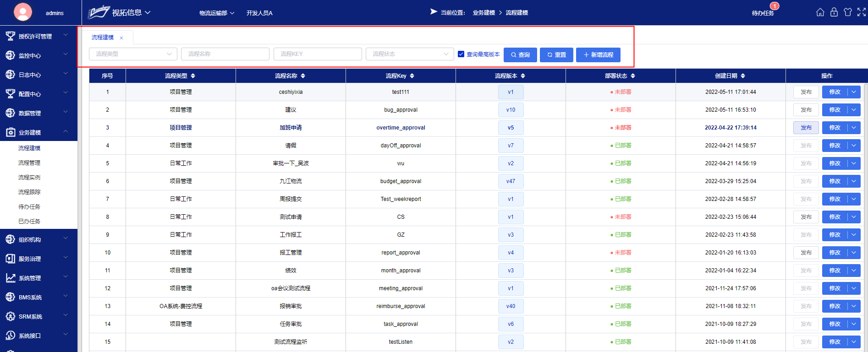Close the 流程建模 tab
The image size is (868, 352).
[121, 38]
